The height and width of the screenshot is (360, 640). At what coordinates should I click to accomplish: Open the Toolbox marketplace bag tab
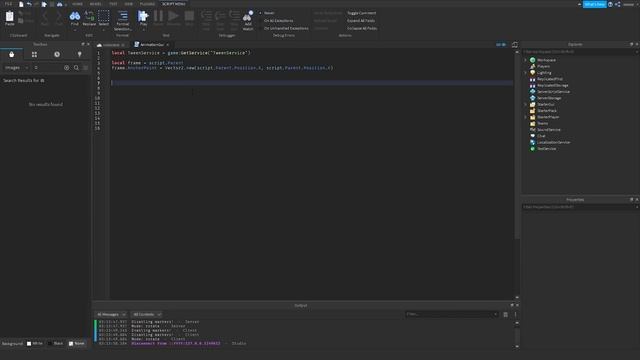click(x=11, y=54)
